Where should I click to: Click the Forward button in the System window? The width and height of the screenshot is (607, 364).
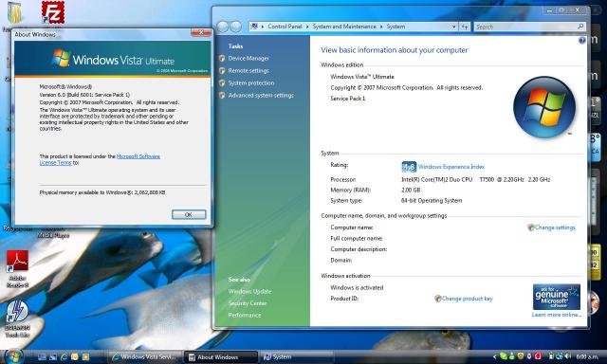pos(236,27)
